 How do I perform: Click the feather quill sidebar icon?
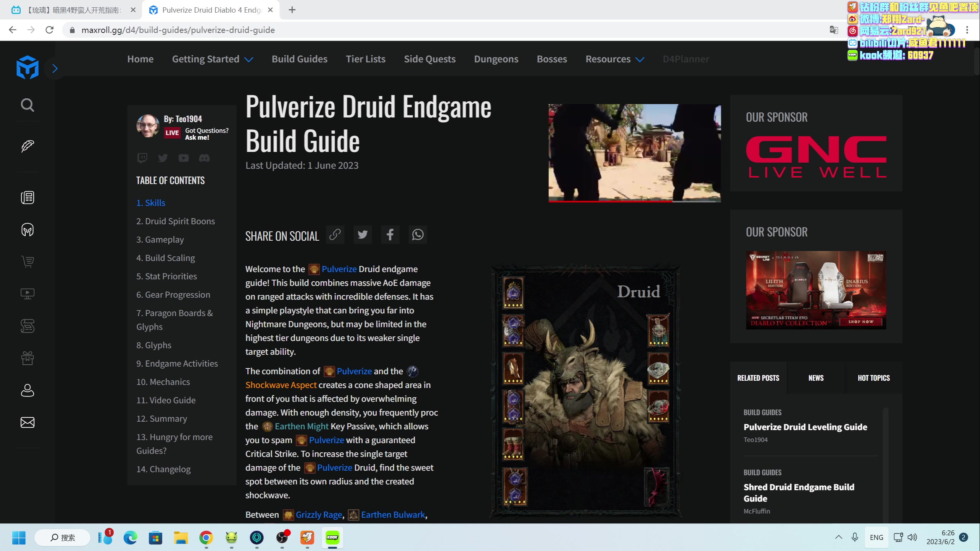[28, 146]
